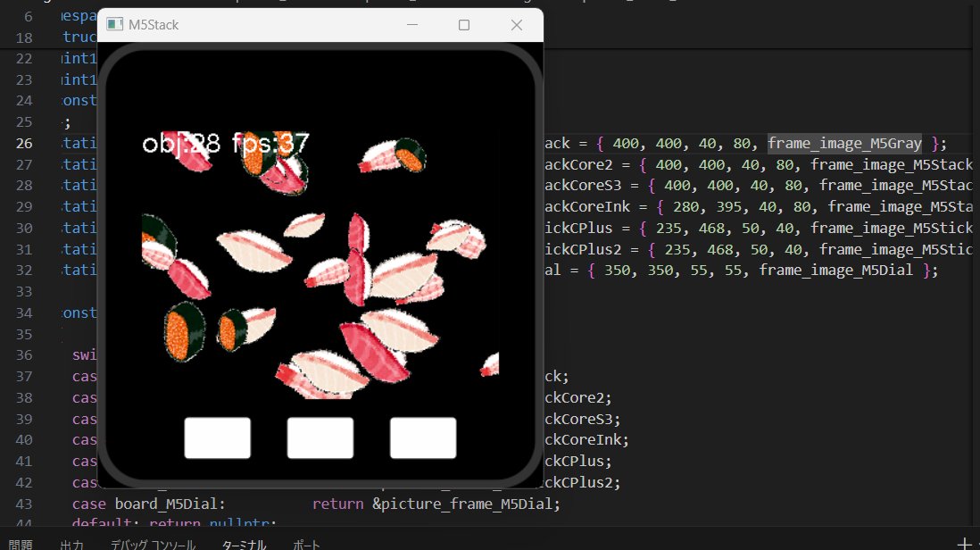Click frame_image_M5Dial in line 32

[x=835, y=270]
